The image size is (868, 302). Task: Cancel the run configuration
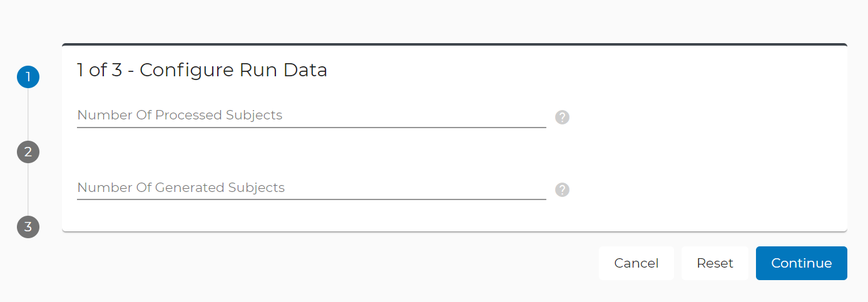pos(636,263)
